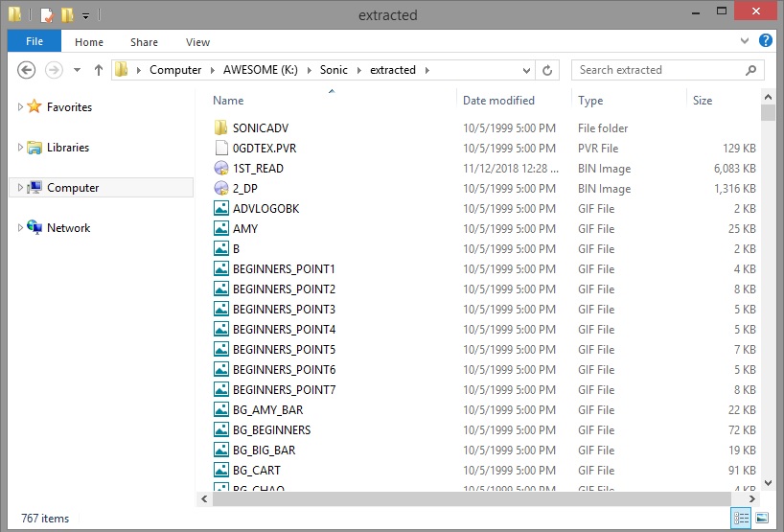Switch to the Home ribbon tab
The image size is (784, 532).
[x=89, y=42]
